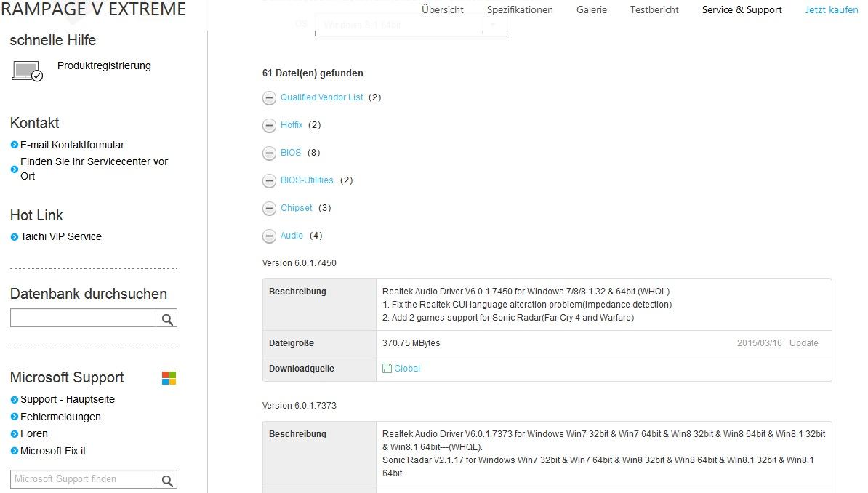
Task: Click the Version 6.0.1.7450 heading
Action: [x=300, y=263]
